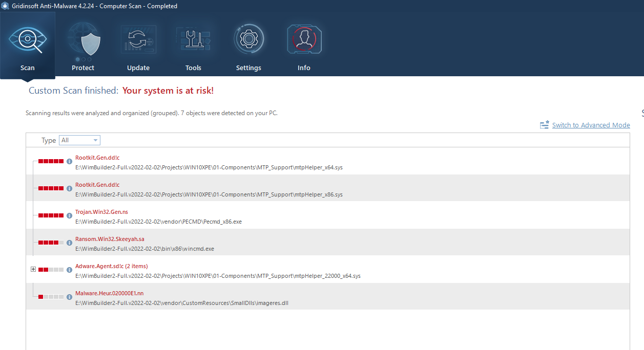Click threat level bar for Ransom.Win32.Skeeyah.sa

(51, 243)
